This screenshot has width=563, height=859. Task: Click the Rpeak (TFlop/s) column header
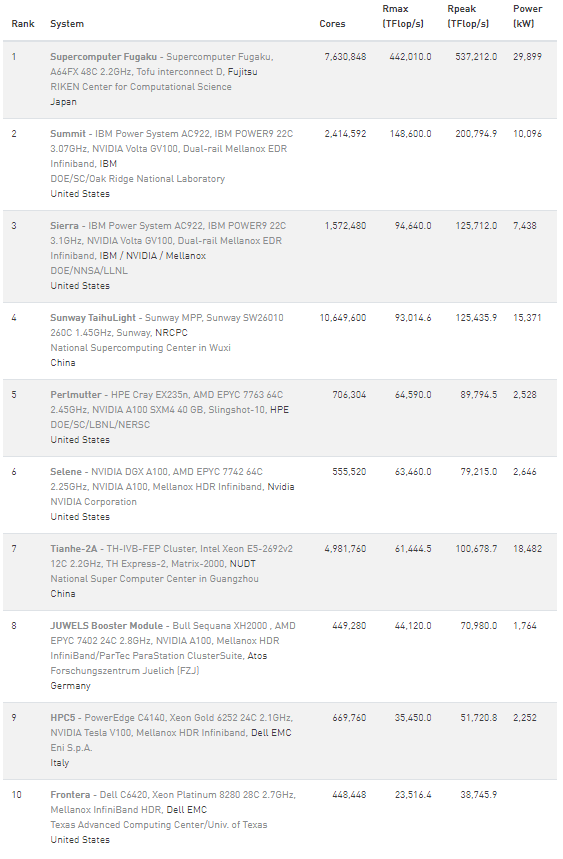468,16
